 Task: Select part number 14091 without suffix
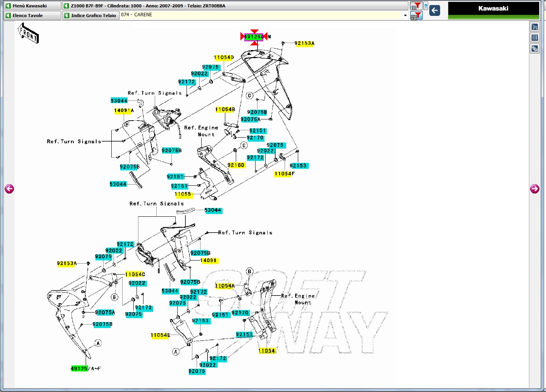[x=209, y=261]
